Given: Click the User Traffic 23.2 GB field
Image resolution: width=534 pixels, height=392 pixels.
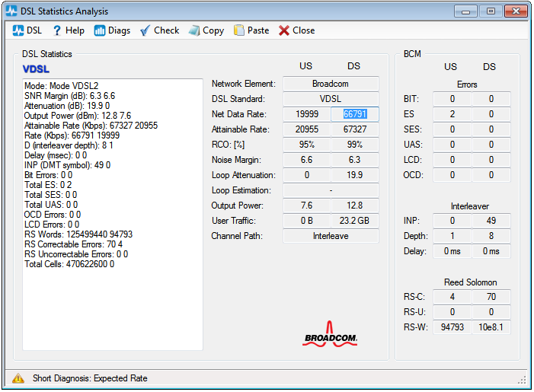Looking at the screenshot, I should [x=355, y=221].
